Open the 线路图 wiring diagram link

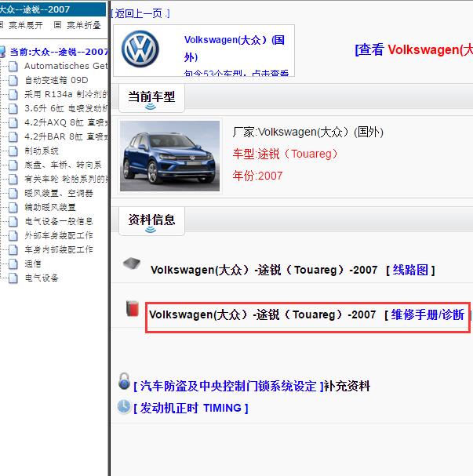point(410,270)
